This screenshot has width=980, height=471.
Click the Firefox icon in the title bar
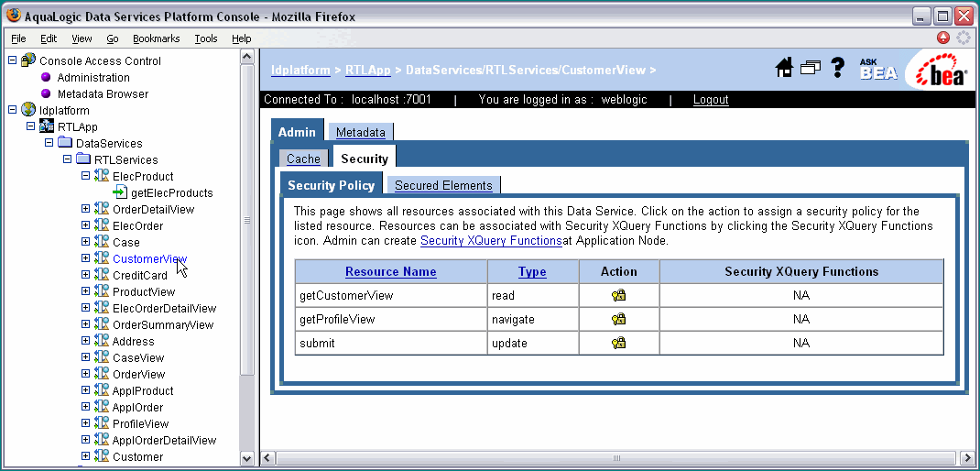pyautogui.click(x=13, y=16)
